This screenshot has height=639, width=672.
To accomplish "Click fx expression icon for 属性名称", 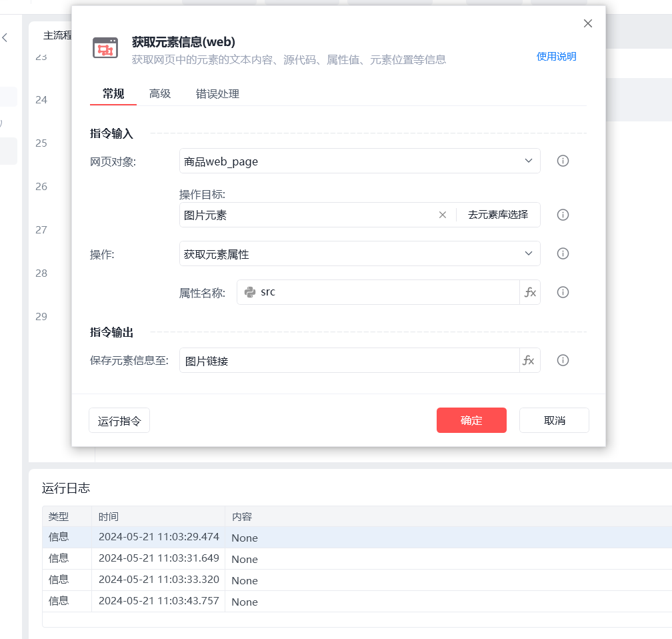I will [x=530, y=292].
